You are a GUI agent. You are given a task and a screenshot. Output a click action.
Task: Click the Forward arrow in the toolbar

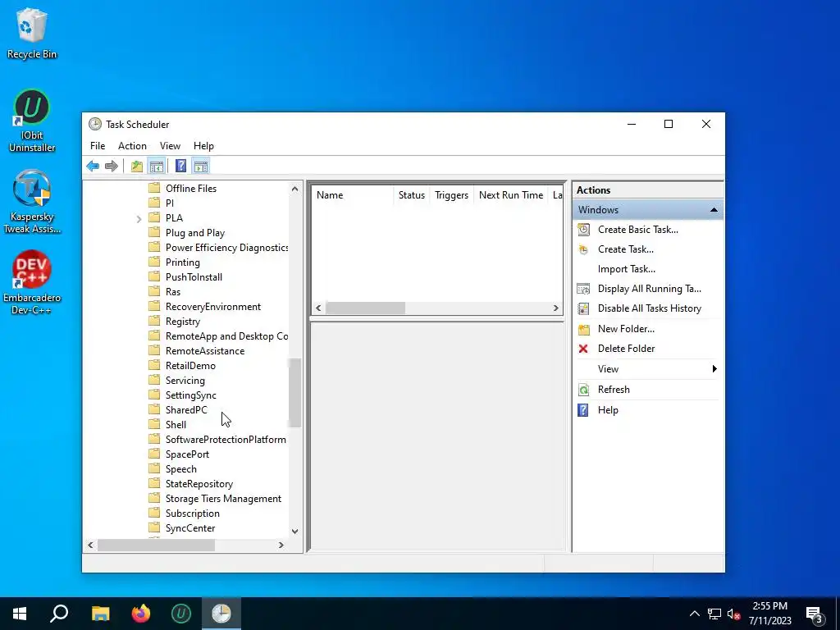tap(112, 166)
